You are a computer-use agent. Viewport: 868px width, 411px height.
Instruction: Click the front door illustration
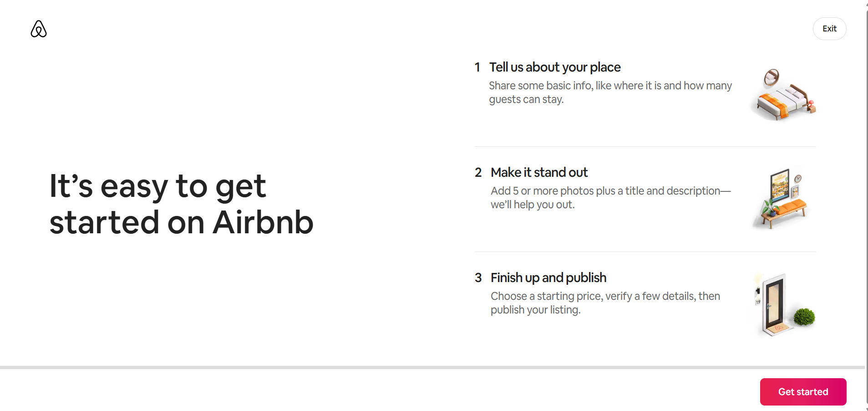pos(773,304)
